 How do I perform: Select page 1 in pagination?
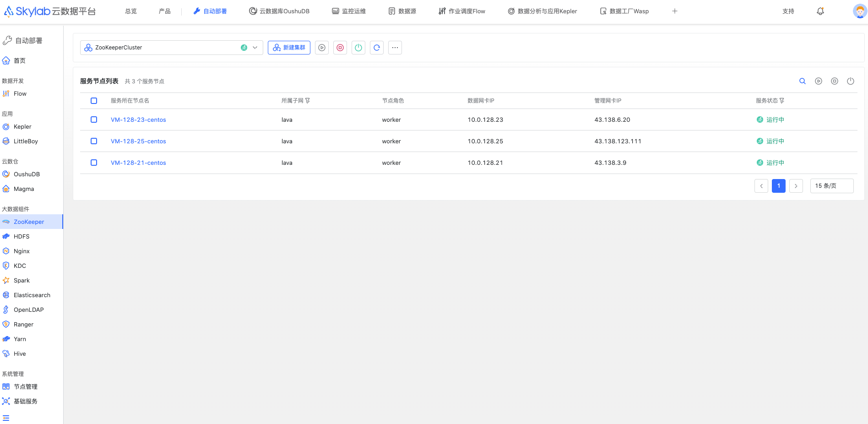(779, 186)
